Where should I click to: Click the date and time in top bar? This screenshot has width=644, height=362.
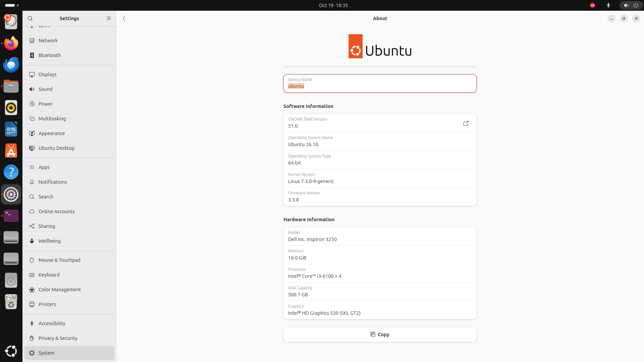coord(333,5)
